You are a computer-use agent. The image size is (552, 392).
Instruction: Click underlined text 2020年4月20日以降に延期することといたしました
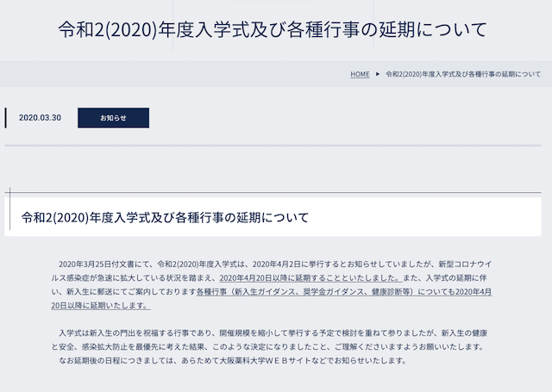coord(311,278)
